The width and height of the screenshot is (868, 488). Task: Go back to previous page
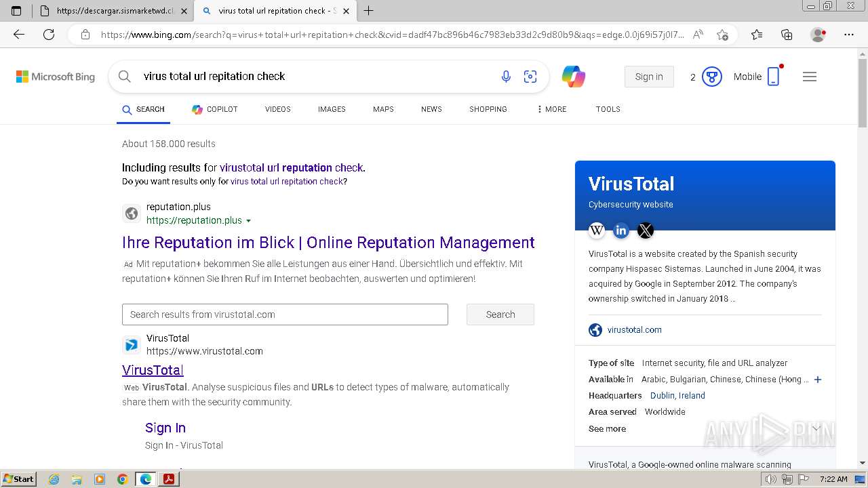tap(19, 35)
